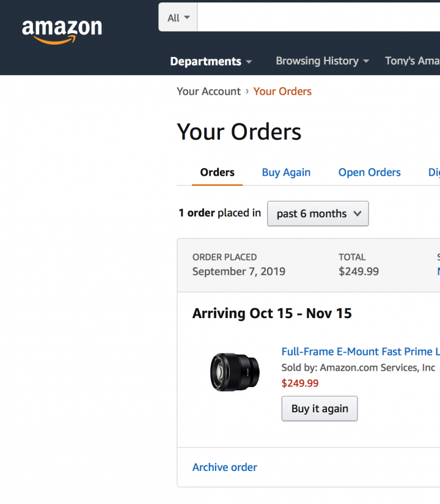
Task: Expand the Departments menu
Action: (x=211, y=61)
